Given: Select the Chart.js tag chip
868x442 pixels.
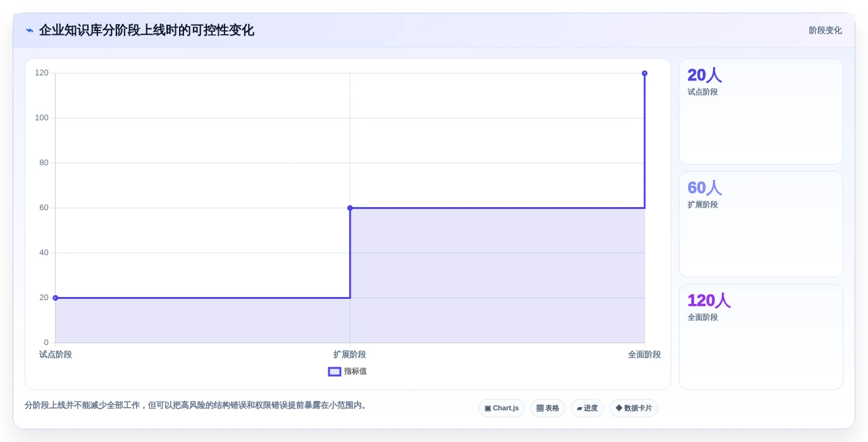Looking at the screenshot, I should point(502,408).
